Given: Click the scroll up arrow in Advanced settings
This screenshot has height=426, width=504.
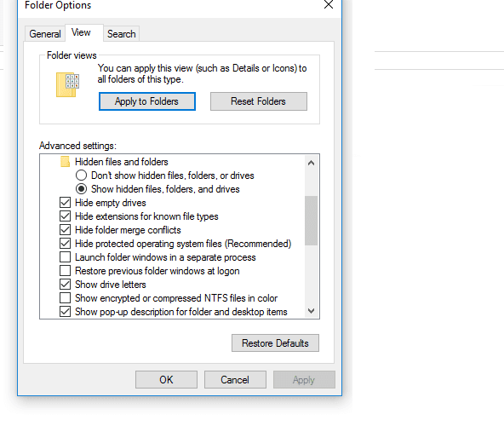Looking at the screenshot, I should 311,163.
